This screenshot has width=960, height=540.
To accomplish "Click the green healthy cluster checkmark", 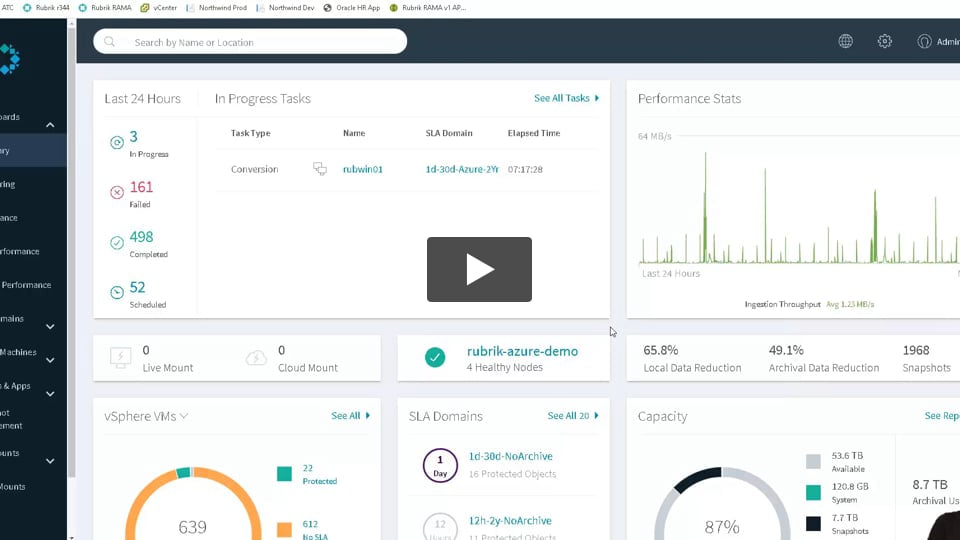I will pyautogui.click(x=435, y=357).
